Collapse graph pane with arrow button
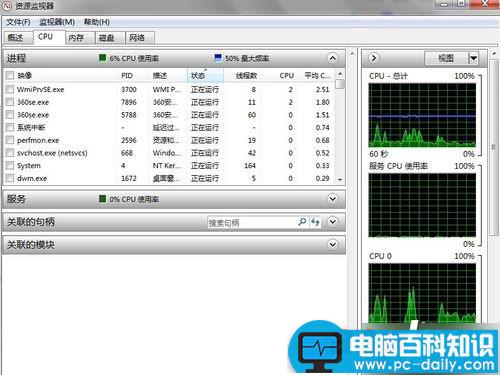The image size is (500, 375). point(374,58)
